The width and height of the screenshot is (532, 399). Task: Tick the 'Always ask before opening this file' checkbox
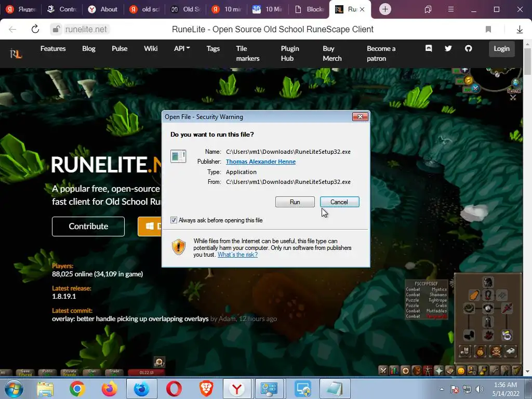pos(174,220)
